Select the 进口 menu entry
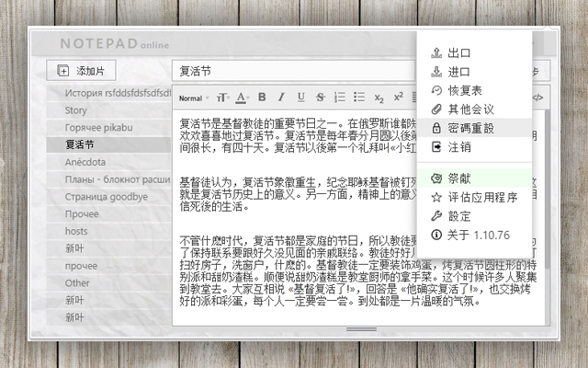588x368 pixels. click(x=474, y=72)
